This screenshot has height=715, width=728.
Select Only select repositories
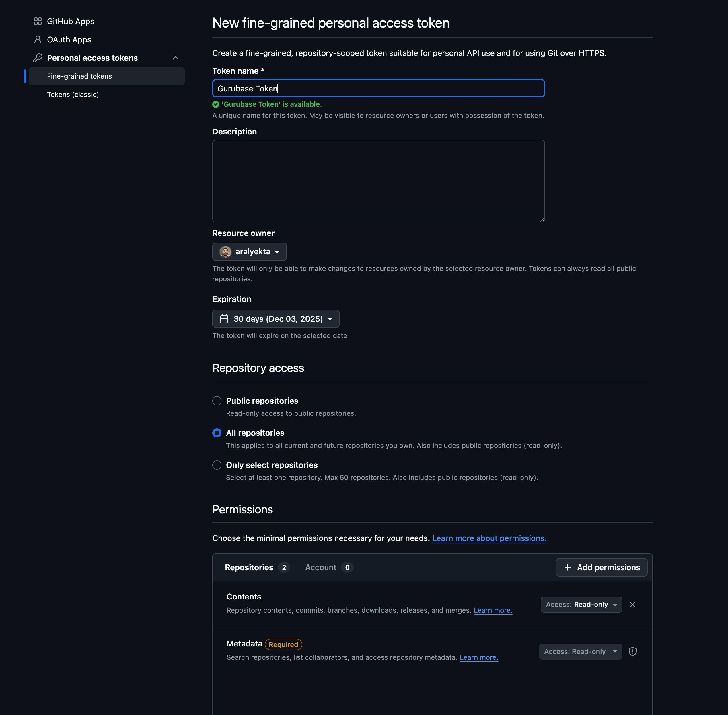[217, 465]
